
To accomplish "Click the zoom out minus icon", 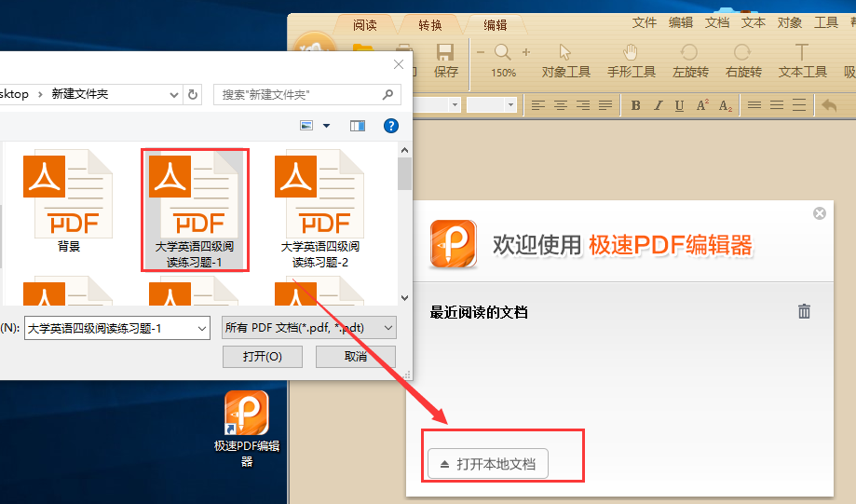I will click(481, 52).
